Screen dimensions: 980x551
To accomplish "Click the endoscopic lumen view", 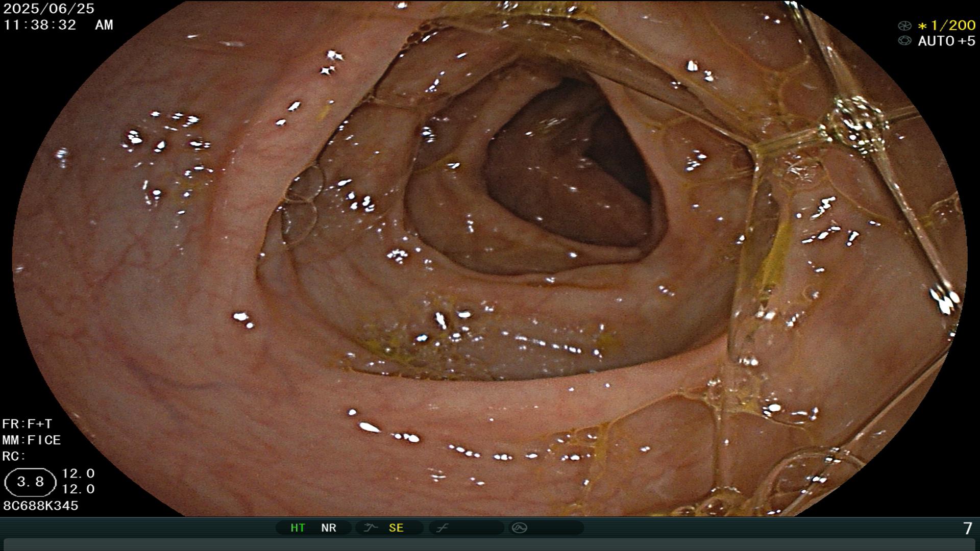I will point(490,258).
